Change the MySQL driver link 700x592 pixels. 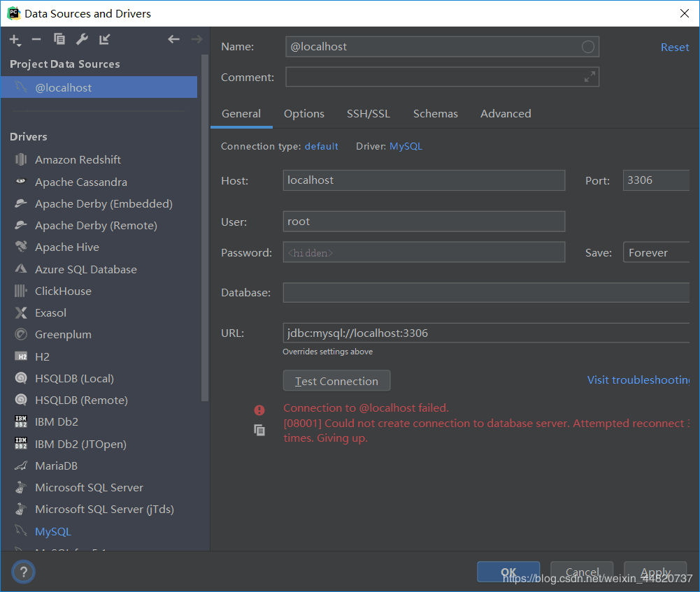tap(406, 146)
